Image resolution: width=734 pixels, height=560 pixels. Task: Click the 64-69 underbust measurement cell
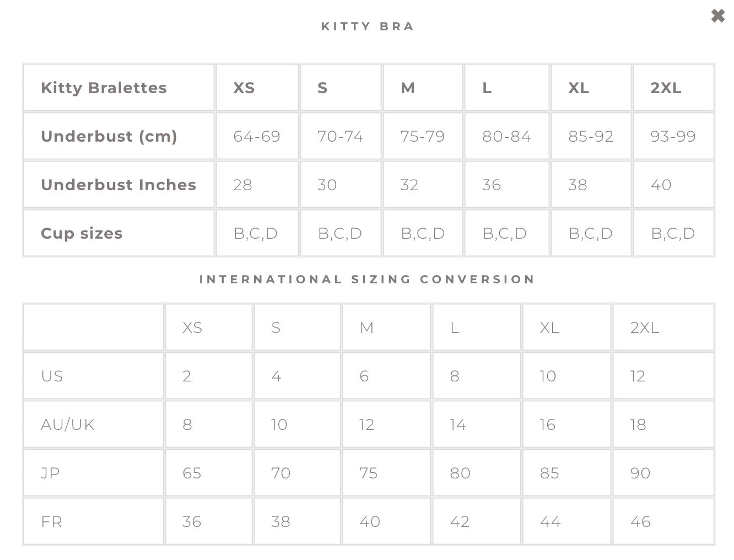click(257, 136)
